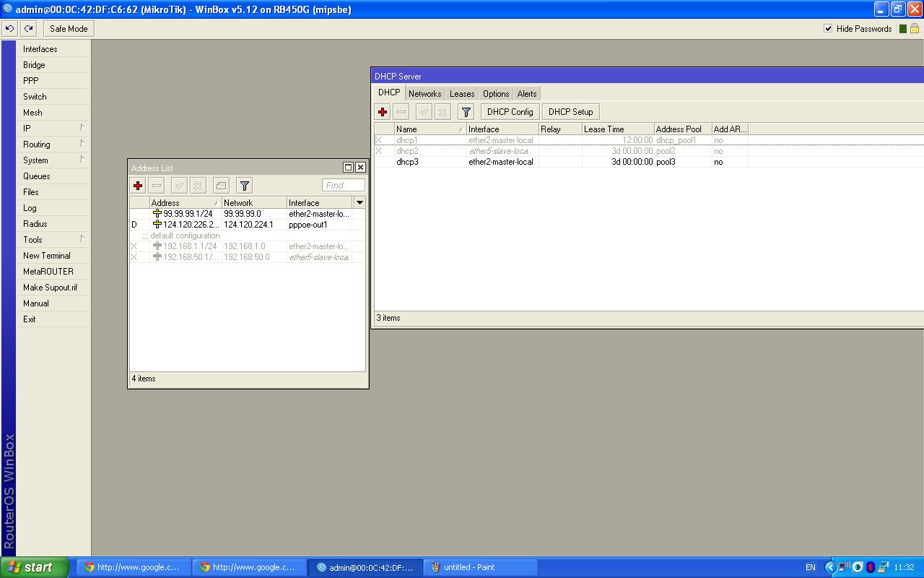The image size is (924, 578).
Task: Click the Redo arrow in WinBox toolbar
Action: point(29,29)
